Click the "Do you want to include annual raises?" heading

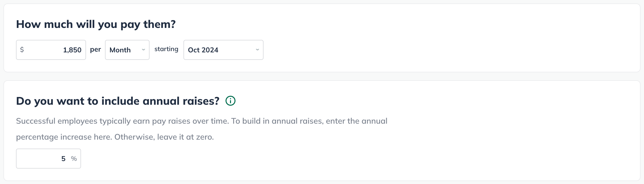[118, 101]
